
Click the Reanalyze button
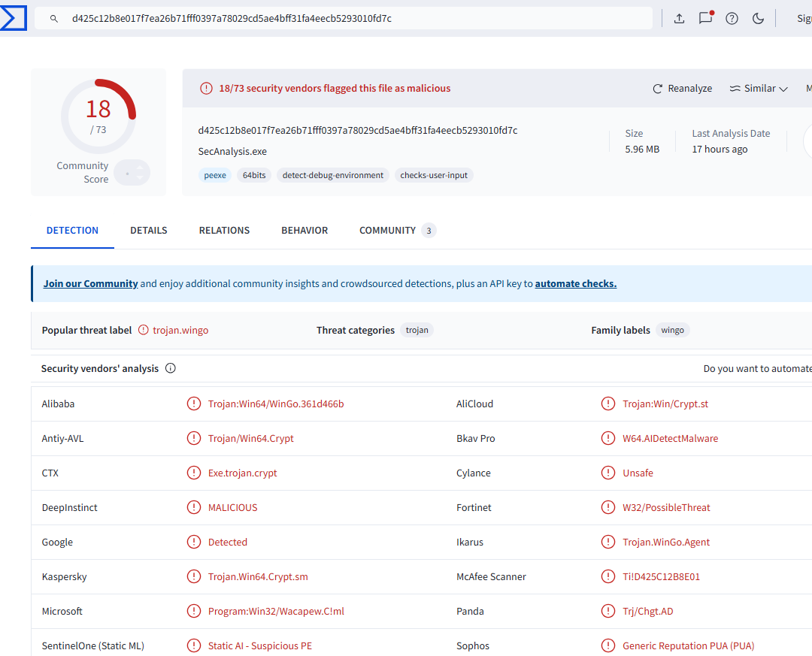[x=683, y=89]
